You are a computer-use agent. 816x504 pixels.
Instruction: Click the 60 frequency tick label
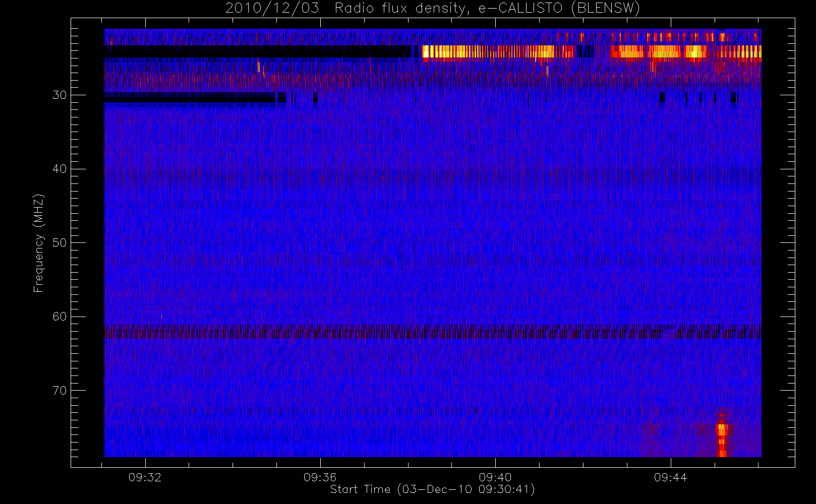tap(60, 317)
